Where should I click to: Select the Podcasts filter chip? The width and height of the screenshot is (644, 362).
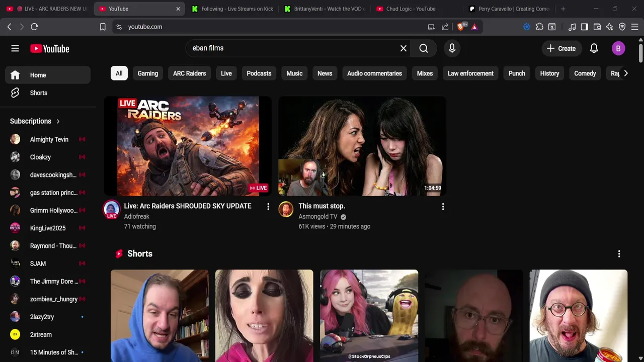(259, 73)
